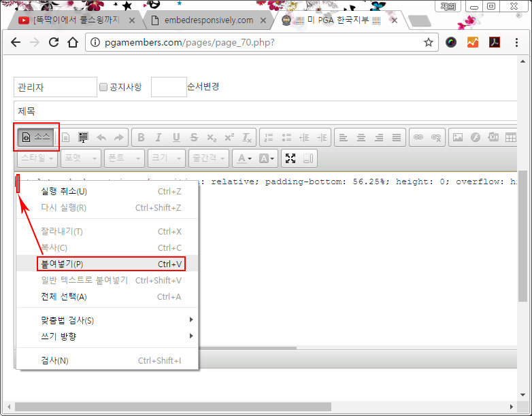Click the insert link icon
This screenshot has width=532, height=416.
coord(418,137)
